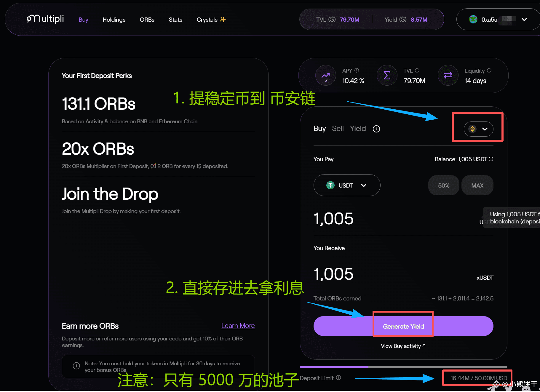Set pay amount to 50%
Image resolution: width=540 pixels, height=392 pixels.
pos(444,185)
